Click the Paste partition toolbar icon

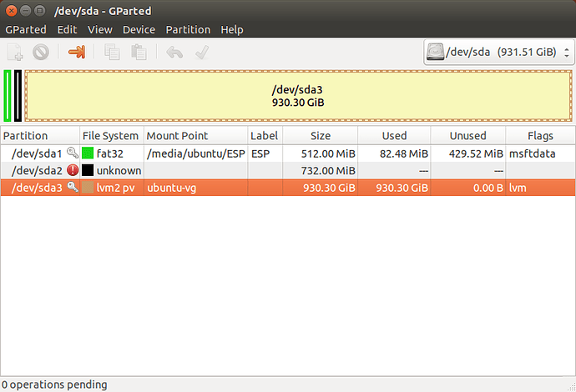pos(139,52)
